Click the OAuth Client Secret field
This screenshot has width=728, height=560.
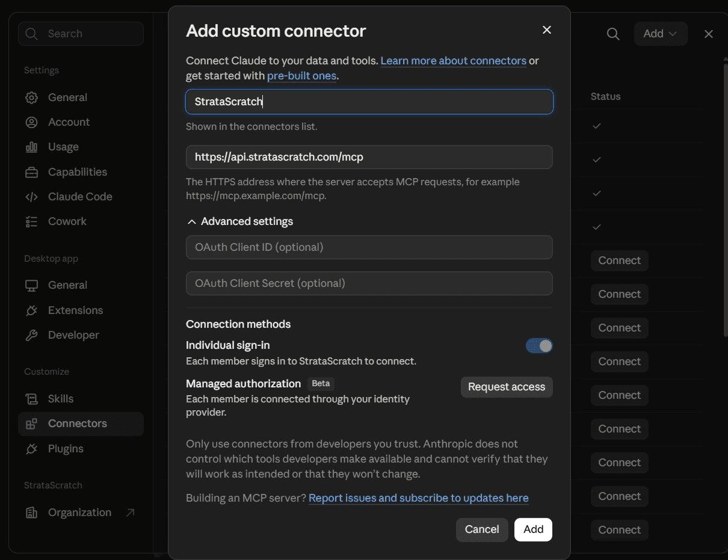[369, 283]
